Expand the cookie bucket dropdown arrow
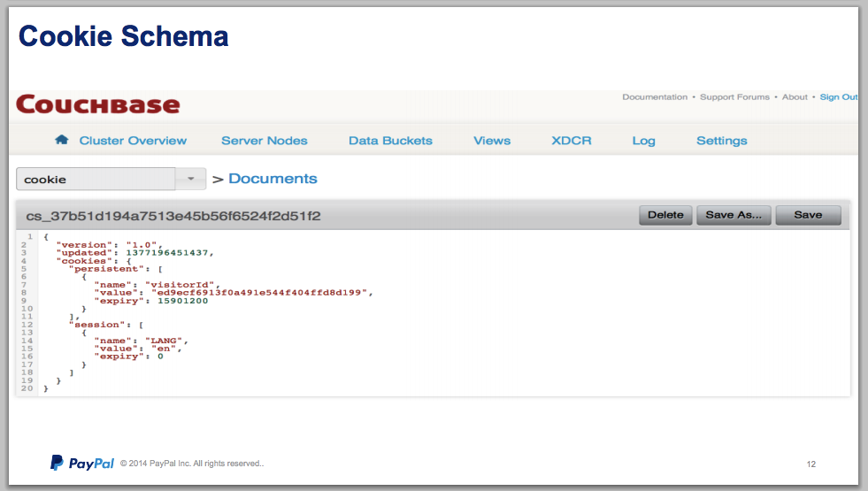Image resolution: width=868 pixels, height=491 pixels. (x=190, y=179)
